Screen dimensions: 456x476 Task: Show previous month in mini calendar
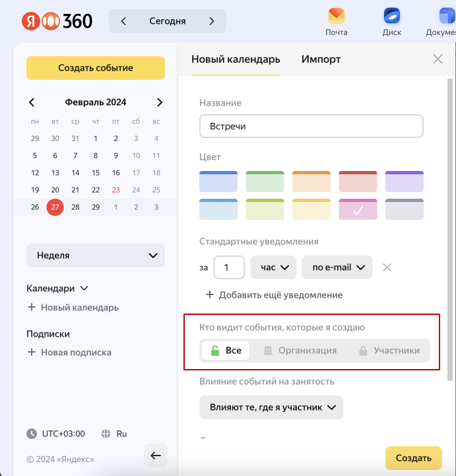click(32, 102)
